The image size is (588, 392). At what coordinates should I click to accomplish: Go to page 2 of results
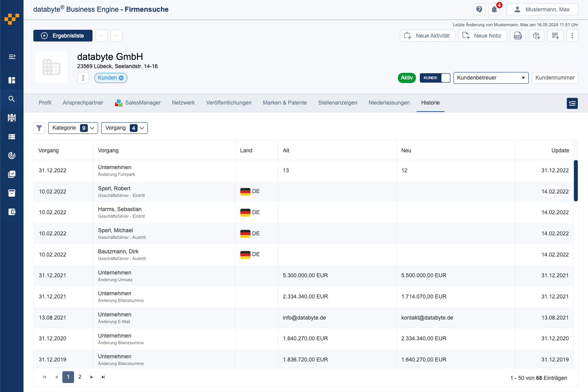pos(80,377)
